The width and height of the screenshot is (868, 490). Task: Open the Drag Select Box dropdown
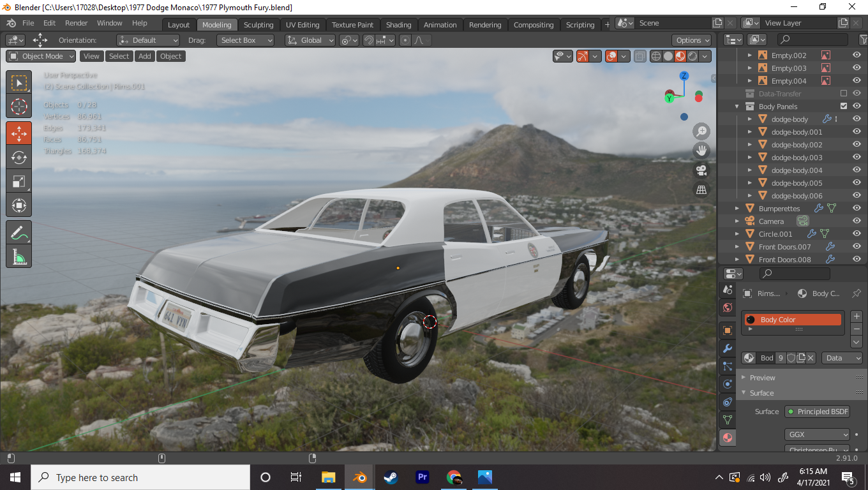(x=245, y=40)
